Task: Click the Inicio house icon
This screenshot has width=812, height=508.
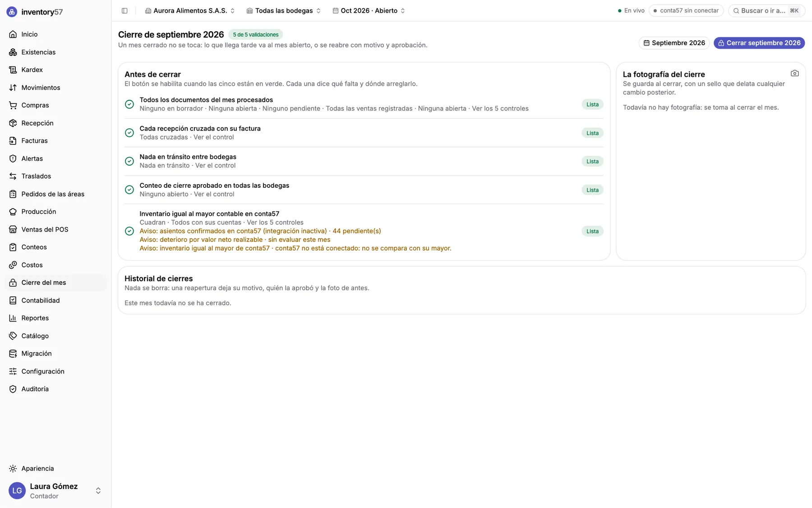Action: pos(13,34)
